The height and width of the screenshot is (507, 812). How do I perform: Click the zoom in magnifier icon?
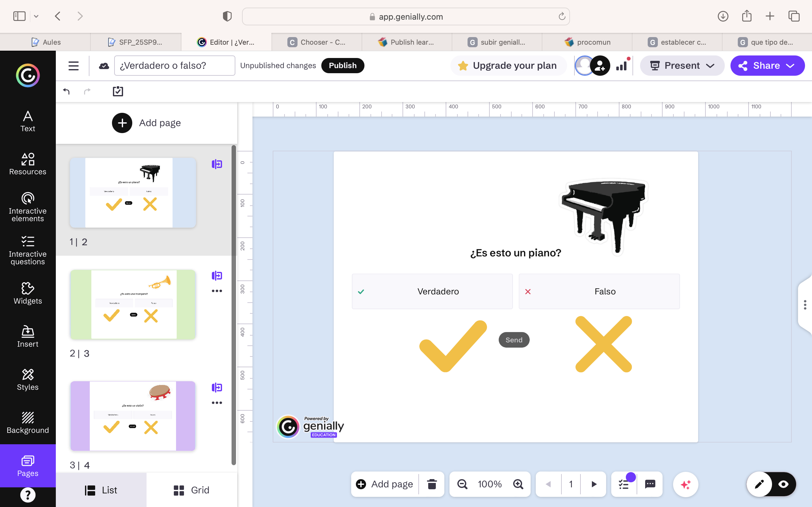coord(518,484)
